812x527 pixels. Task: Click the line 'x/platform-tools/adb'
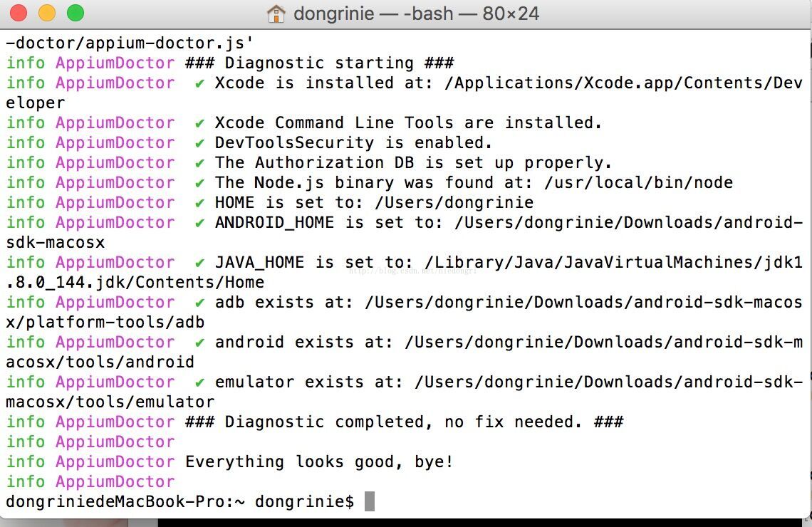tap(105, 322)
